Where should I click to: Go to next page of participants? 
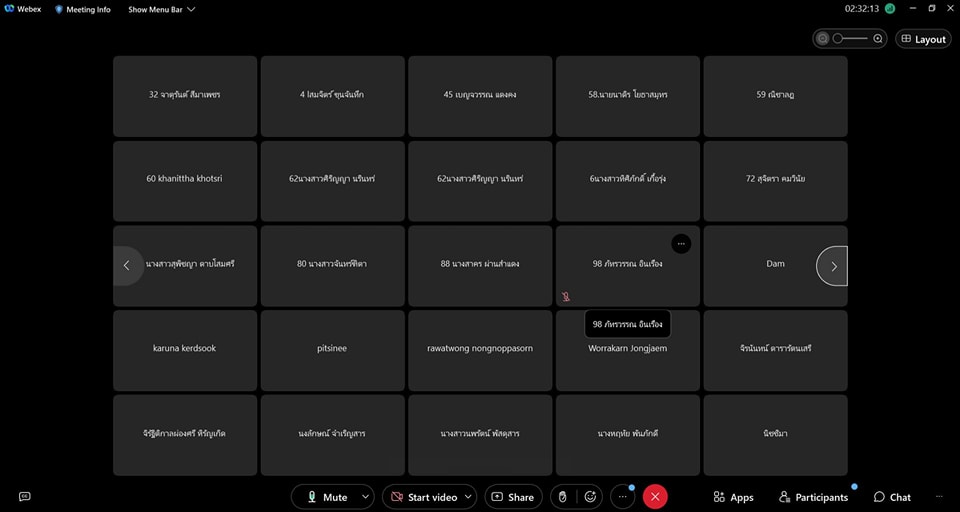833,266
